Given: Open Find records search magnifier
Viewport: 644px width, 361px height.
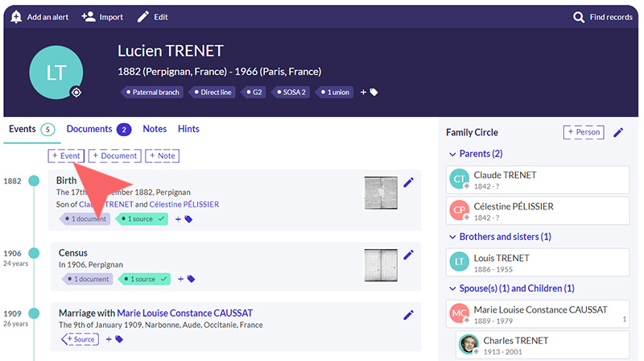Looking at the screenshot, I should coord(579,17).
